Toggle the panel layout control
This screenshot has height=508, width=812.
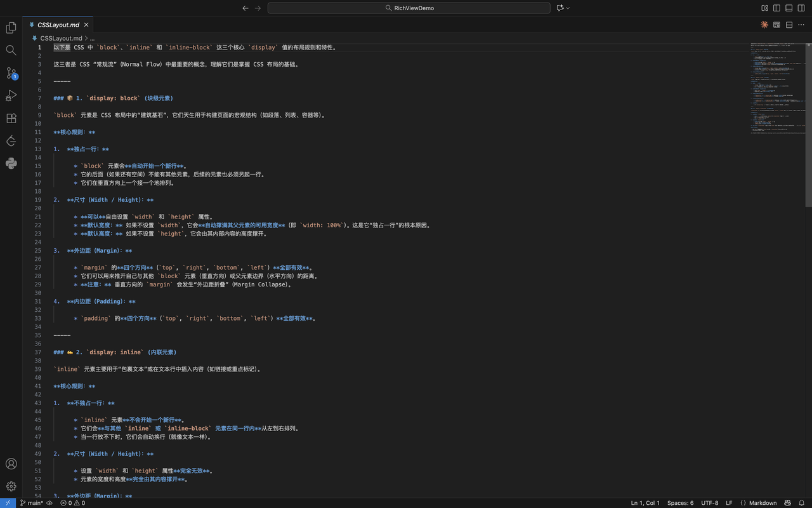click(788, 8)
